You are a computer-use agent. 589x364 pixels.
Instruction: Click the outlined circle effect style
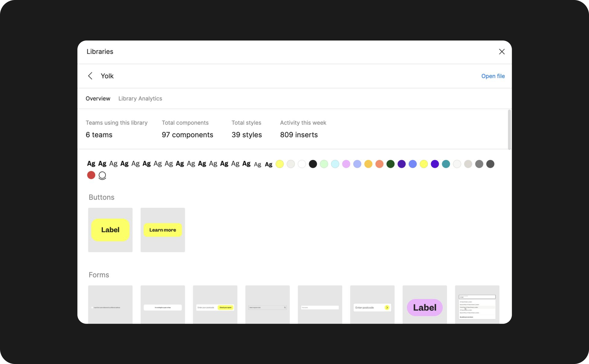(x=102, y=175)
